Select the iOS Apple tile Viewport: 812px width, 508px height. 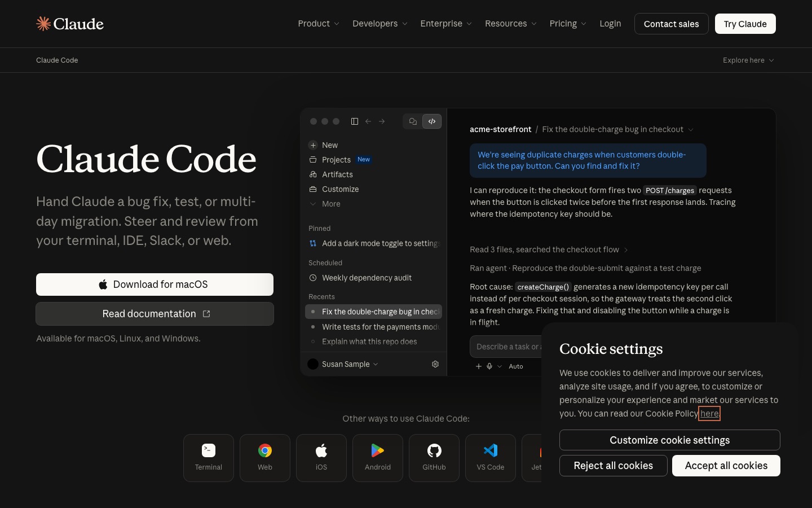(321, 458)
